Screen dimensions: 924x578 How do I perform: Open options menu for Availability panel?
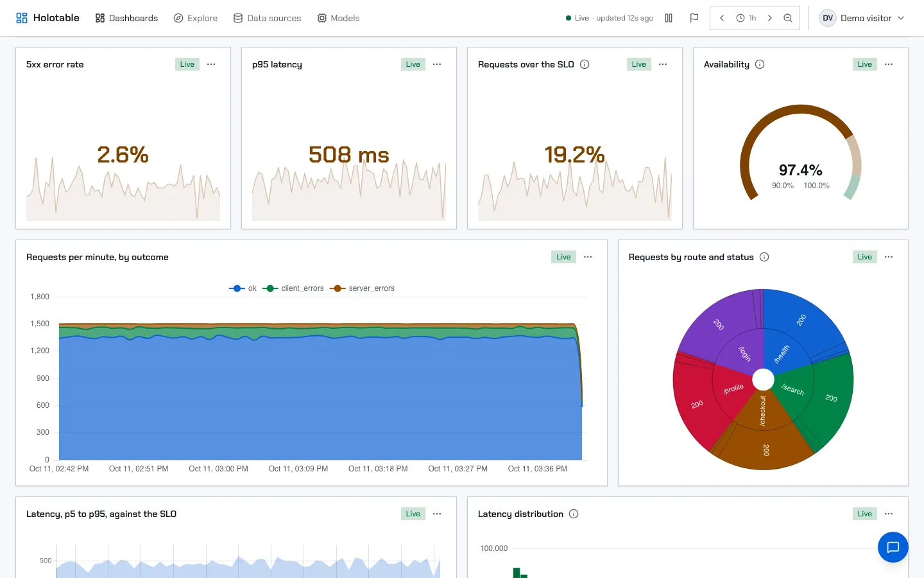[889, 64]
